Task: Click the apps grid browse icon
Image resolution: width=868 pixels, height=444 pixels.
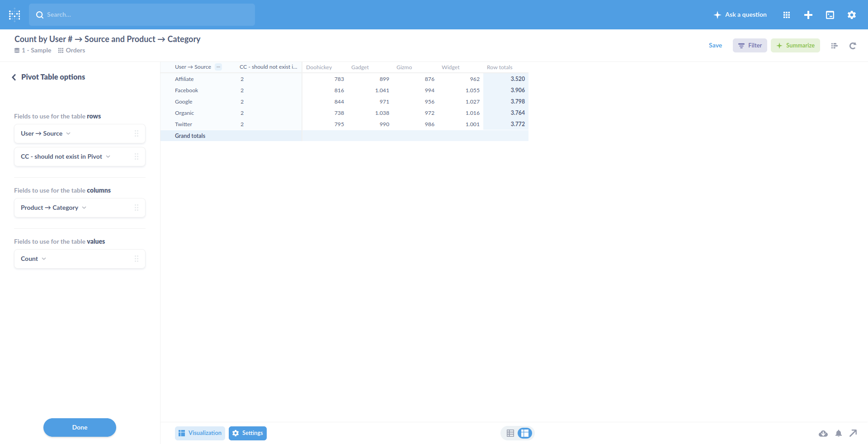Action: (787, 14)
